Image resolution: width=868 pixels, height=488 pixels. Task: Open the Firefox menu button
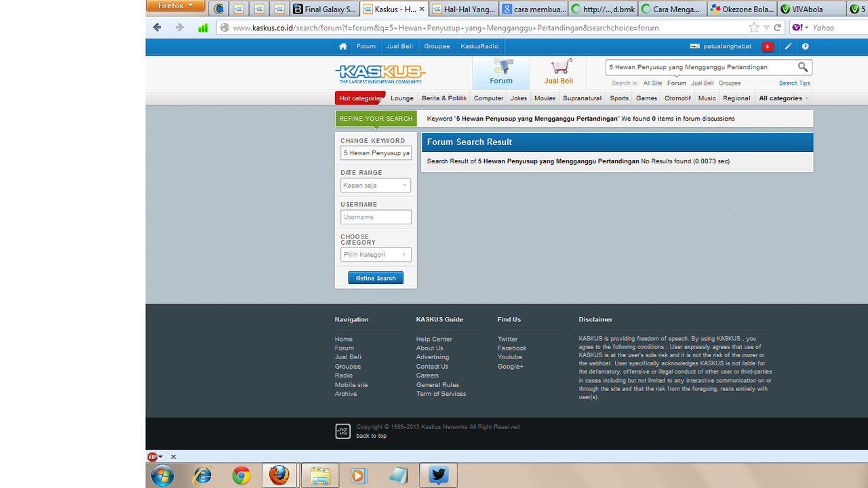coord(176,6)
